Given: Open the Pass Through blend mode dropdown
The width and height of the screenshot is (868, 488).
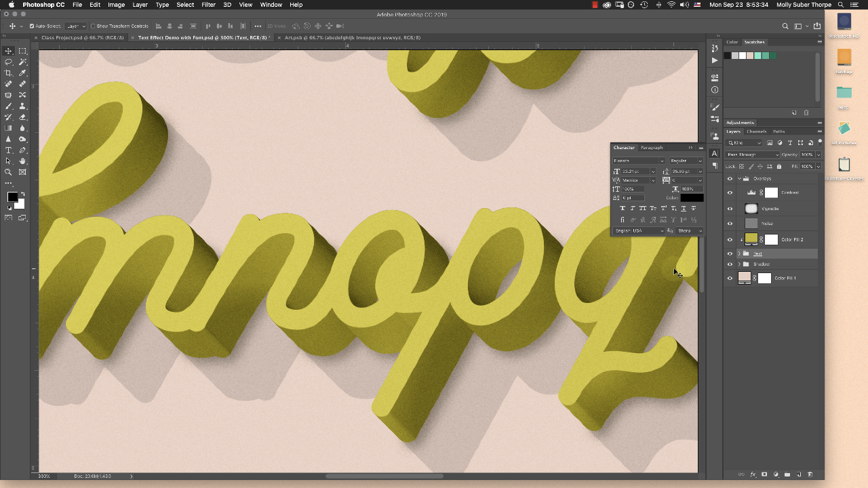Looking at the screenshot, I should [x=753, y=155].
